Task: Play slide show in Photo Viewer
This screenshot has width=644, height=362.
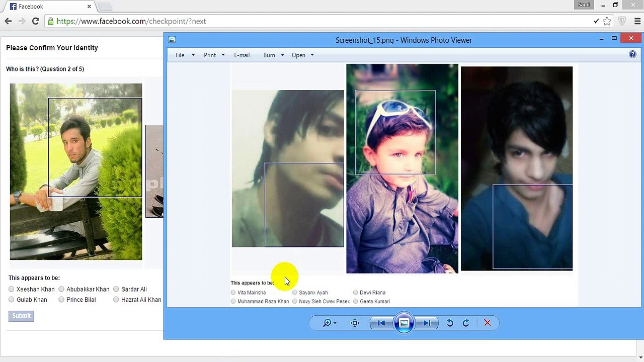Action: pyautogui.click(x=404, y=323)
